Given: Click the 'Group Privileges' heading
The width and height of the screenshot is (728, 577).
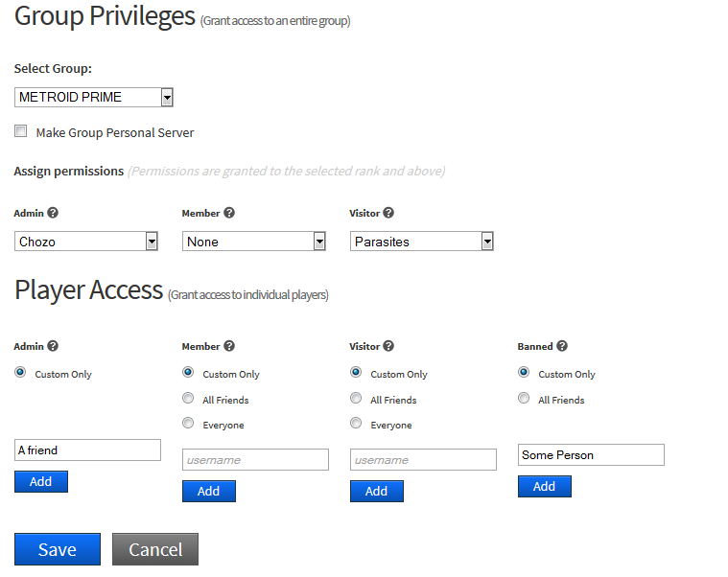Looking at the screenshot, I should point(105,16).
